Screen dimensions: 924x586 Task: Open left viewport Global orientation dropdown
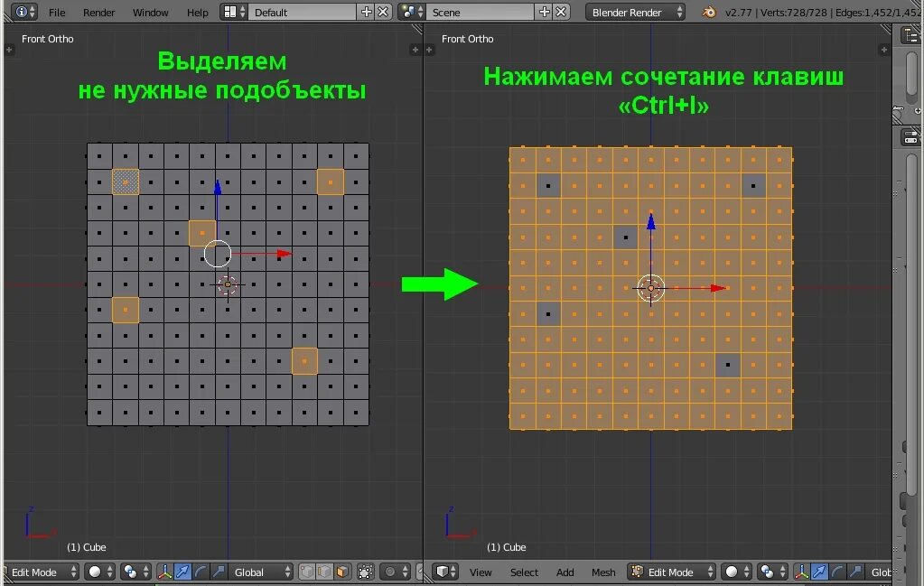click(x=260, y=572)
